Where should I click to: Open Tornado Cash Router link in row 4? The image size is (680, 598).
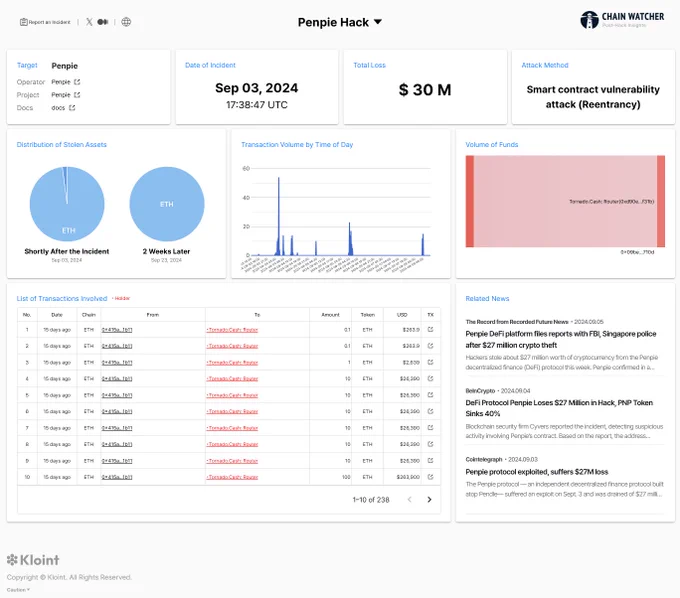[232, 379]
